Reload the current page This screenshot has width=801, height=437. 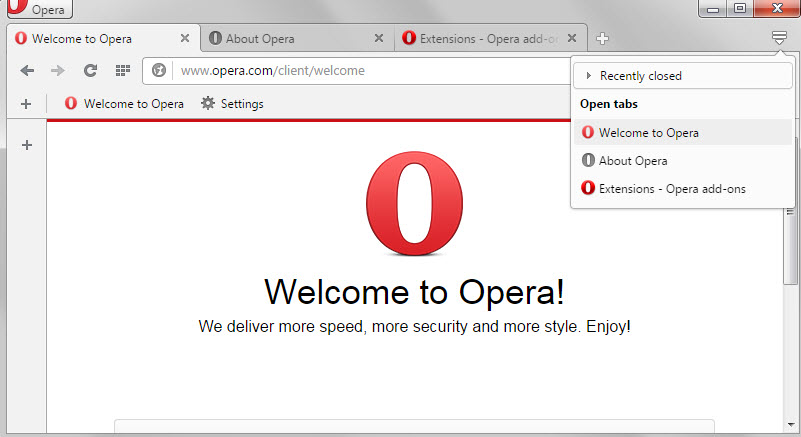[90, 70]
